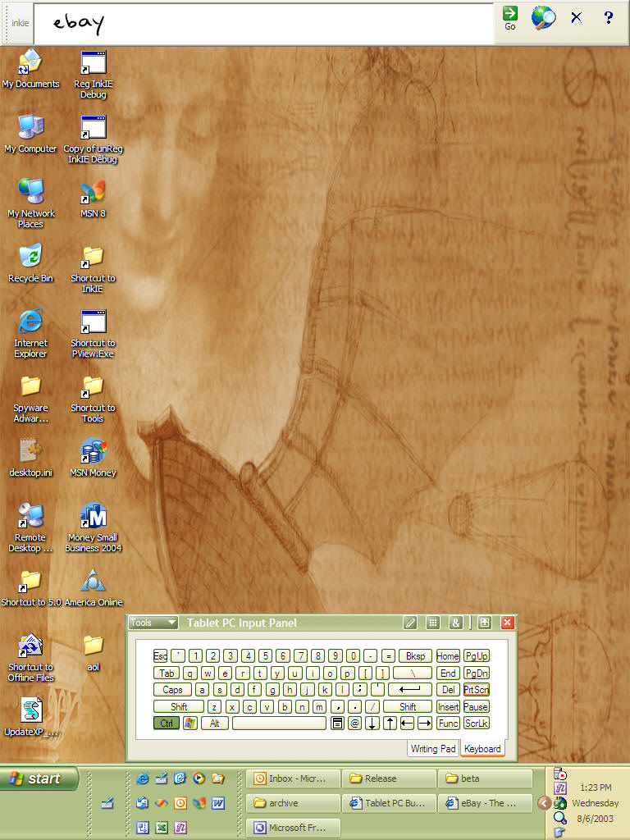Toggle the right Shift key
Screen dimensions: 630x840
408,706
